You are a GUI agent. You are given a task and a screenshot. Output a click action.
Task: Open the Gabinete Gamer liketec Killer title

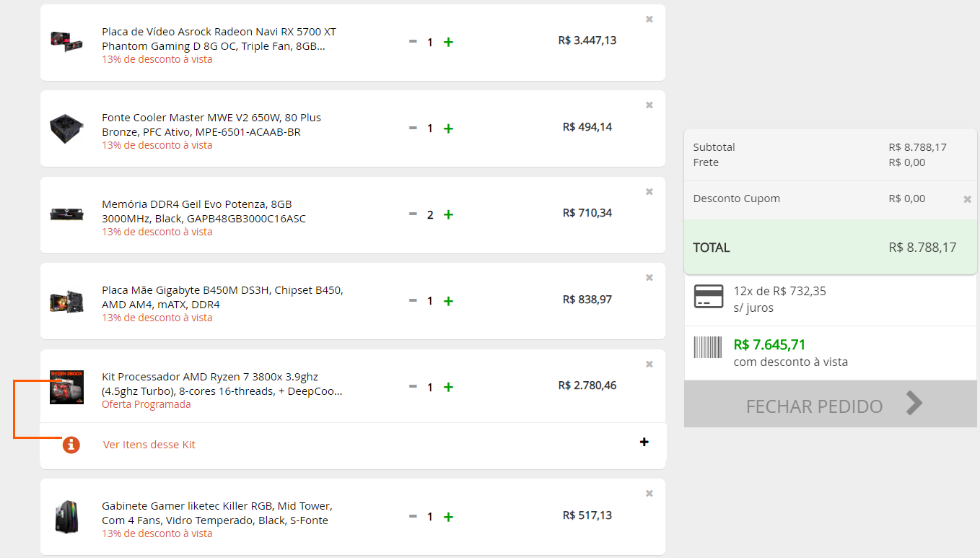(x=217, y=513)
